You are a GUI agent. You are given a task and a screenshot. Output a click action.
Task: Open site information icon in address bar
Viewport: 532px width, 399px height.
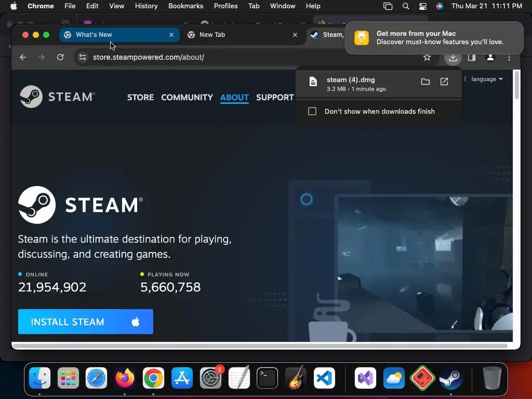(x=83, y=57)
